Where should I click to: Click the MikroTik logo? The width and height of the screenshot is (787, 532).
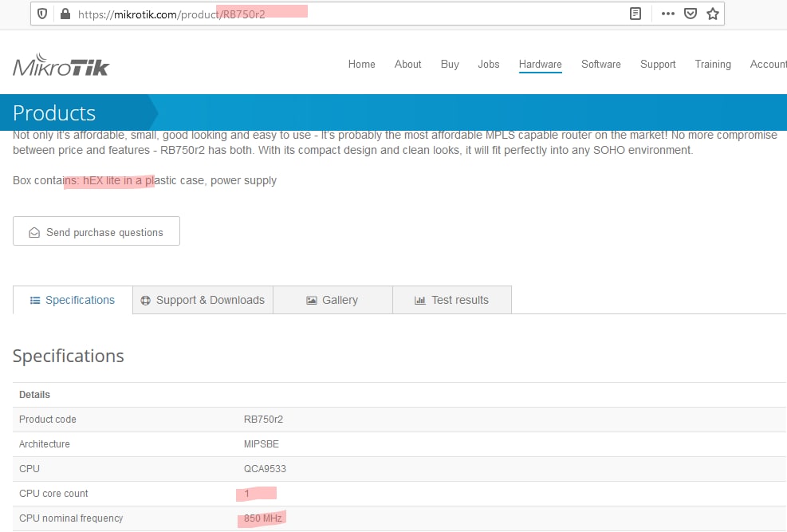click(61, 65)
